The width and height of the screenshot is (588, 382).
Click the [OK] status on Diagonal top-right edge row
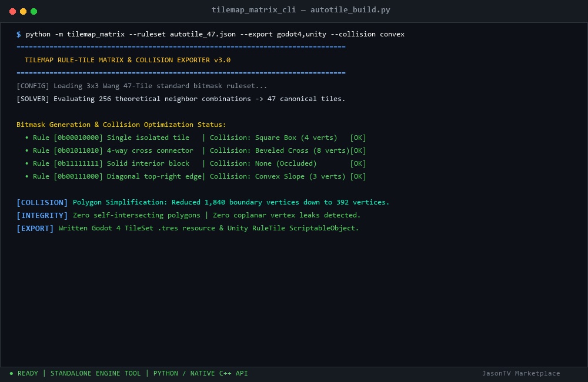pos(358,176)
